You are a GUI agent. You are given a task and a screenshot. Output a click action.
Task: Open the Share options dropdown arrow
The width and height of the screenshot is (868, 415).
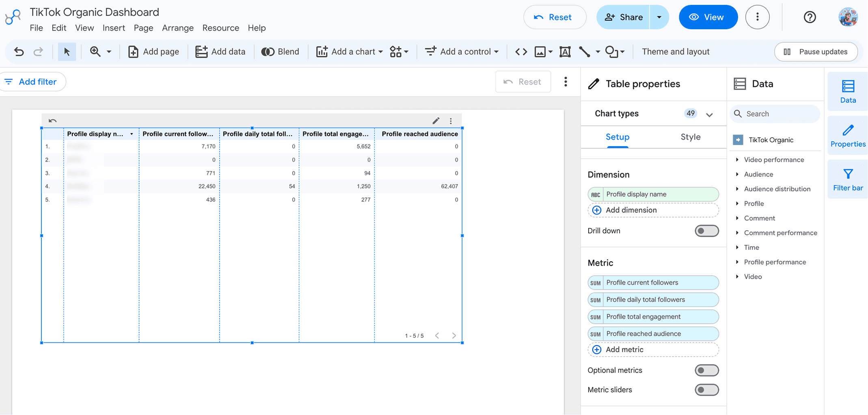(659, 17)
